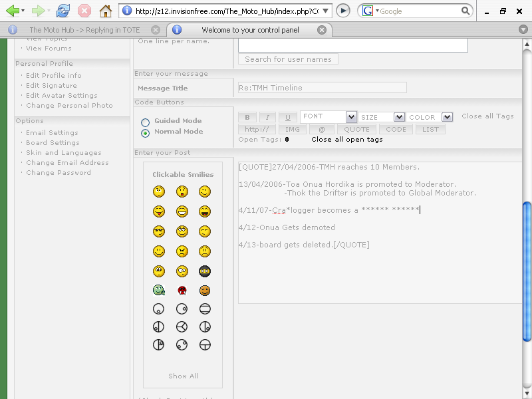This screenshot has width=532, height=399.
Task: Insert CODE tag button
Action: 396,129
